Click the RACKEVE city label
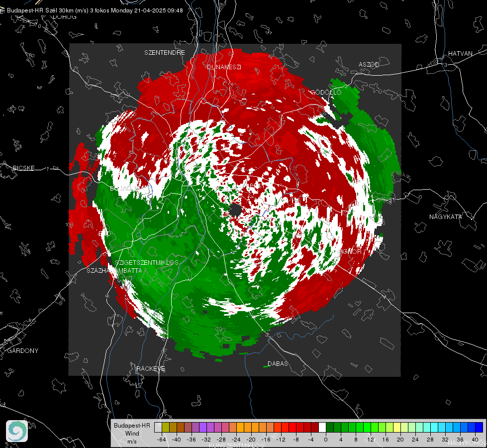Screen dimensions: 487x448 tap(151, 368)
